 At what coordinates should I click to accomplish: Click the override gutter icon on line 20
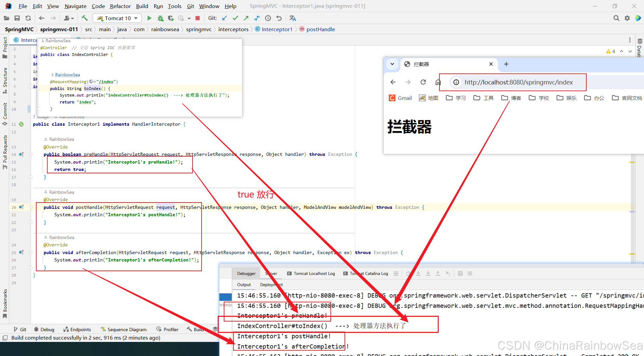click(x=21, y=207)
